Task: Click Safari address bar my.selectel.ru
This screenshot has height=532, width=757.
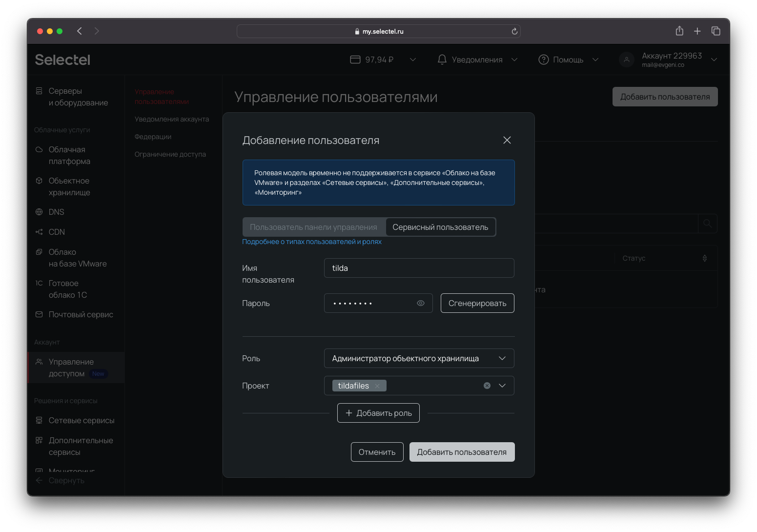Action: click(x=379, y=31)
